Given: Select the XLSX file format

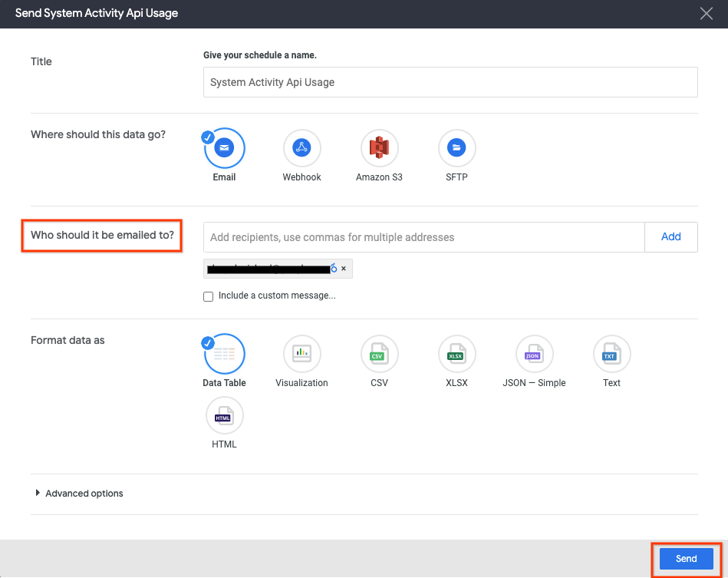Looking at the screenshot, I should (x=456, y=354).
